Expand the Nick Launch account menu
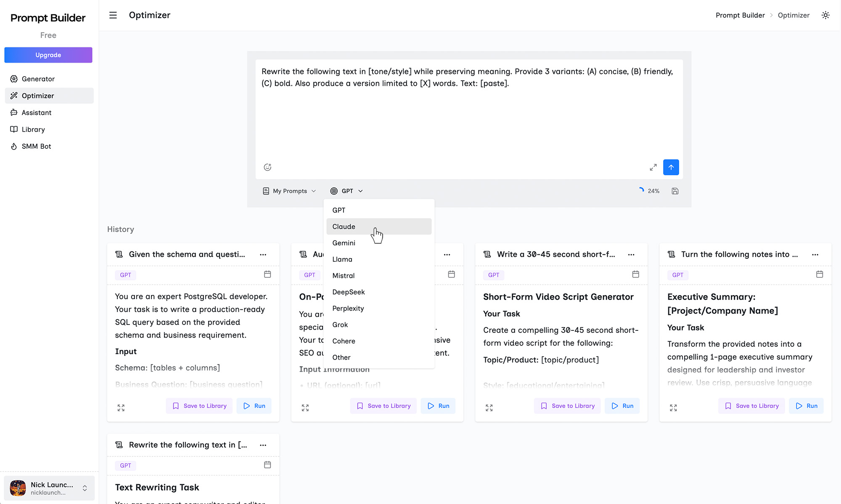 tap(48, 488)
